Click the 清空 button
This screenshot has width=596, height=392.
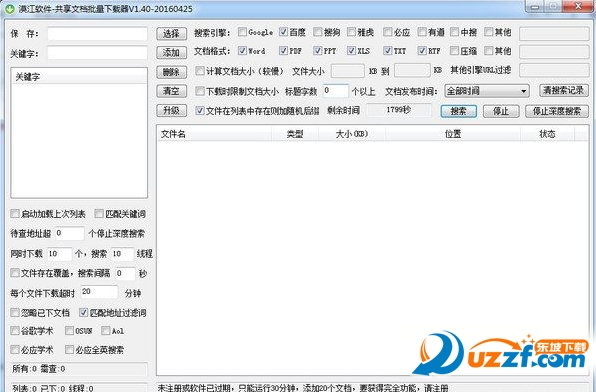(171, 91)
